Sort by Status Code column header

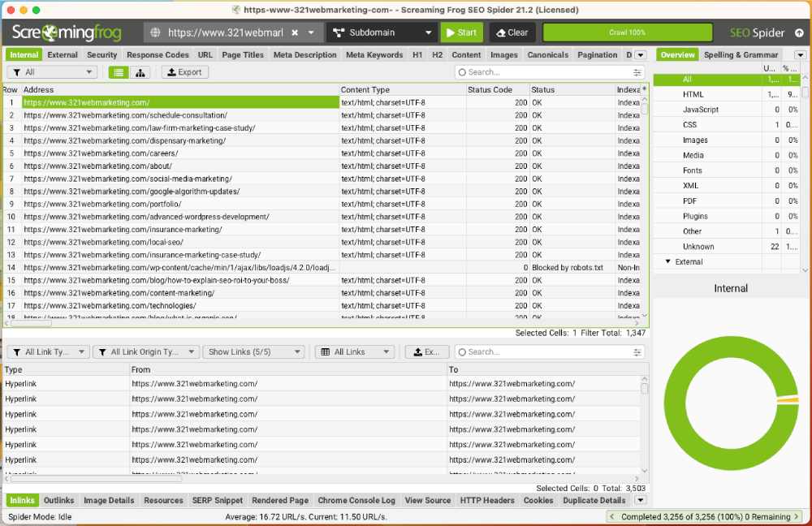[x=490, y=89]
